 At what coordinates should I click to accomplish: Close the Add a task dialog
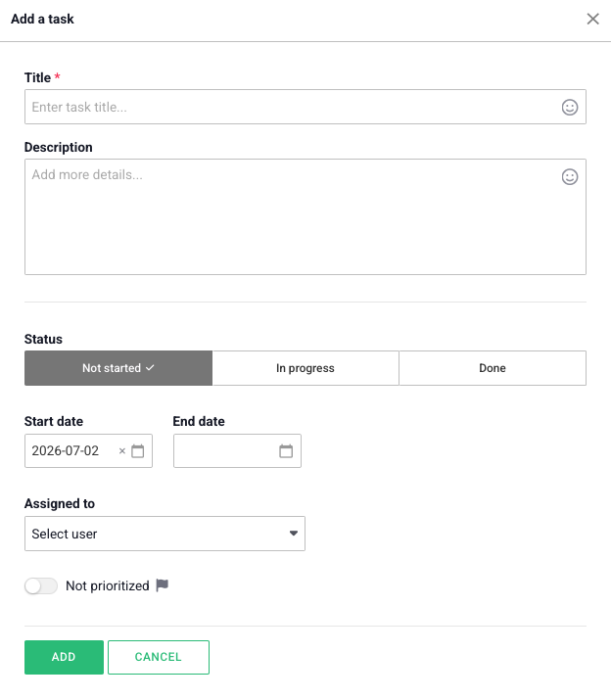pyautogui.click(x=592, y=19)
